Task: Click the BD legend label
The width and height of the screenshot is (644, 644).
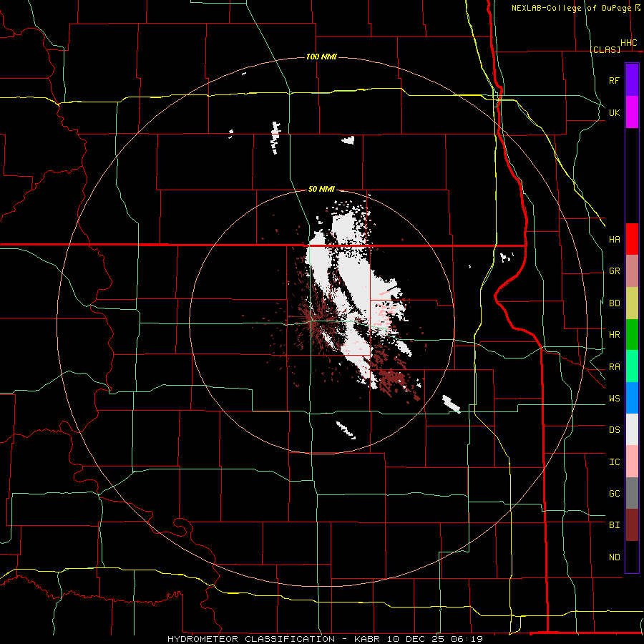Action: 614,303
